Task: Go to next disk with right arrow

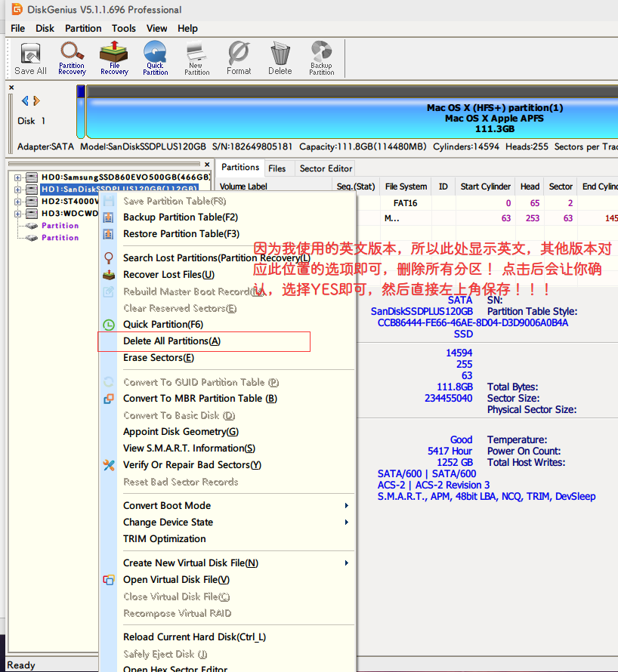Action: pos(36,100)
